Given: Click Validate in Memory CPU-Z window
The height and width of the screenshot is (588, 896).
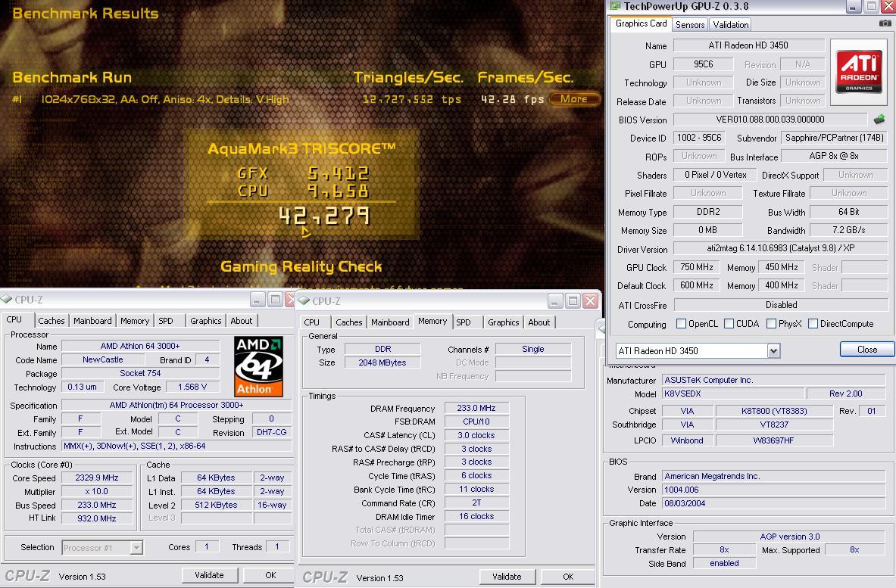Looking at the screenshot, I should coord(507,576).
